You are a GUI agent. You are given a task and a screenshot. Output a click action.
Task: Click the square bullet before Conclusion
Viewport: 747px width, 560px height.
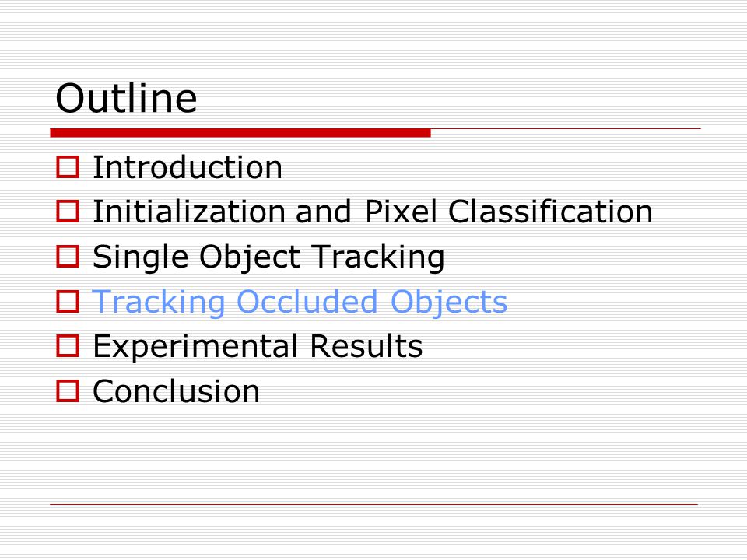[68, 390]
